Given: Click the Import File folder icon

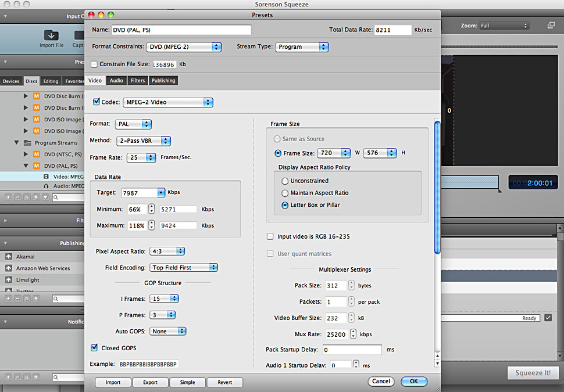Looking at the screenshot, I should click(x=51, y=35).
